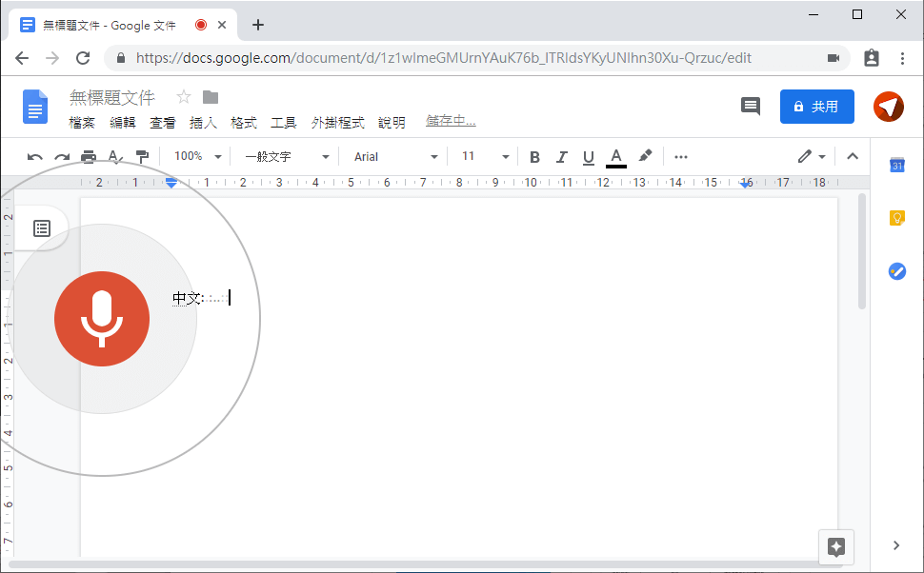Viewport: 924px width, 573px height.
Task: Open the browser extension clipboard icon
Action: click(872, 58)
